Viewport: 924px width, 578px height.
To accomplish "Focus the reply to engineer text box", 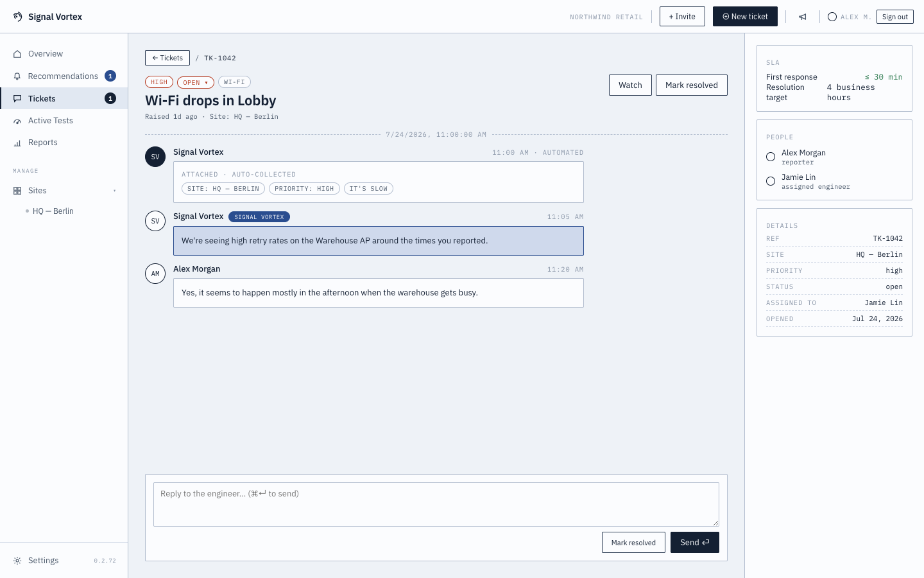I will click(436, 504).
